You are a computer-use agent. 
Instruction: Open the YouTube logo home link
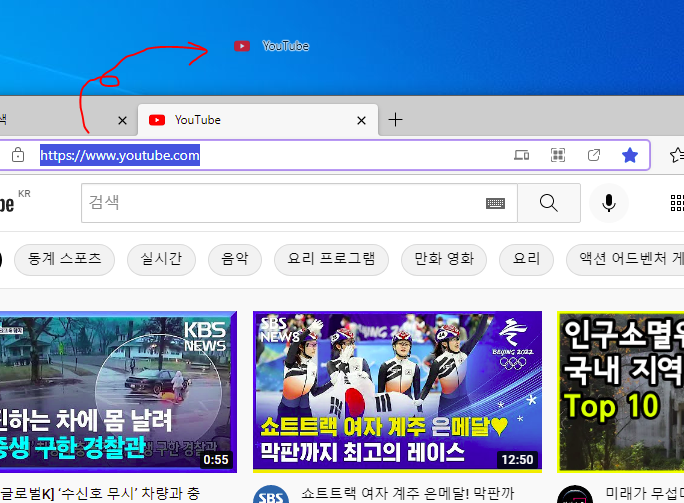pos(7,203)
